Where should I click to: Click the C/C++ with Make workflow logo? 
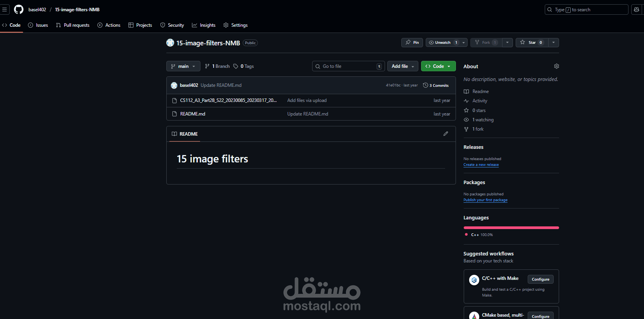click(474, 280)
